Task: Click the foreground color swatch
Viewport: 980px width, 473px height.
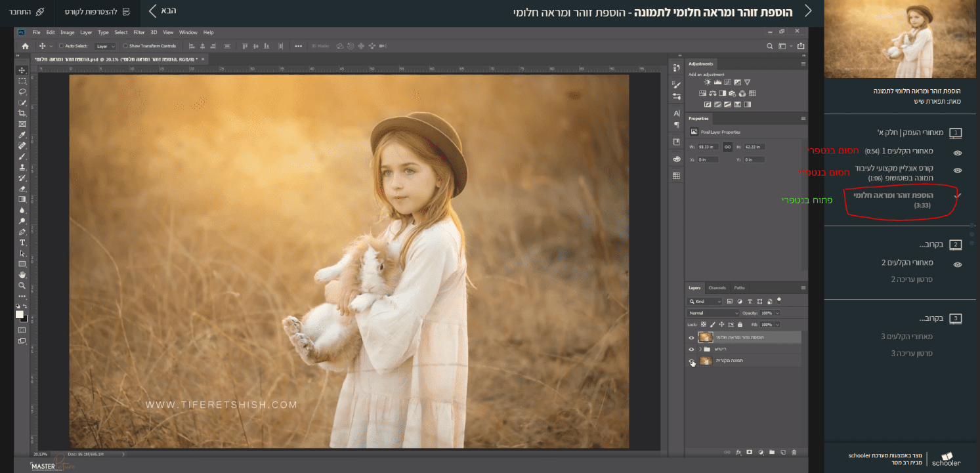Action: (20, 314)
